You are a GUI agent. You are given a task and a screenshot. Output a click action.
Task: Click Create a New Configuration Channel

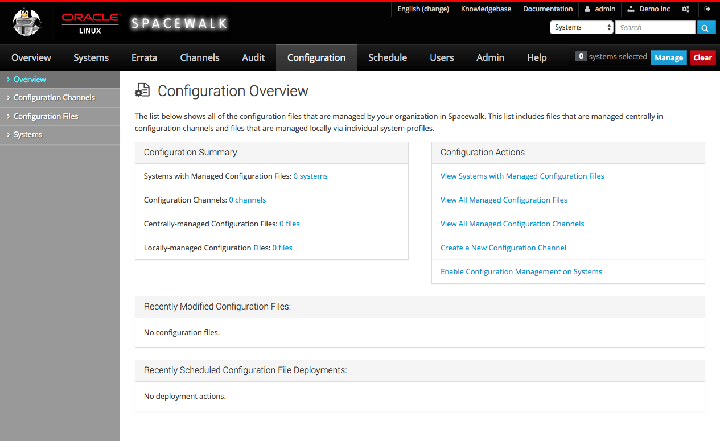point(503,248)
